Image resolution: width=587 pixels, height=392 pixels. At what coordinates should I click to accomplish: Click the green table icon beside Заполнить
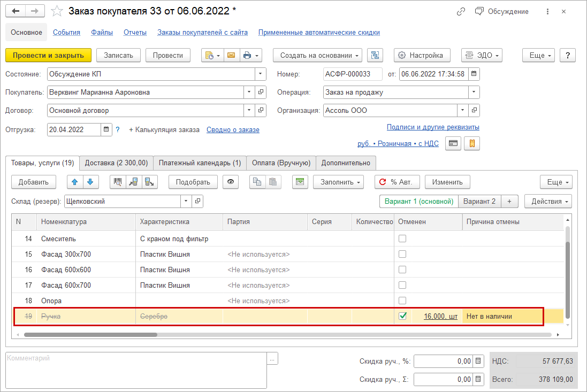[x=300, y=182]
